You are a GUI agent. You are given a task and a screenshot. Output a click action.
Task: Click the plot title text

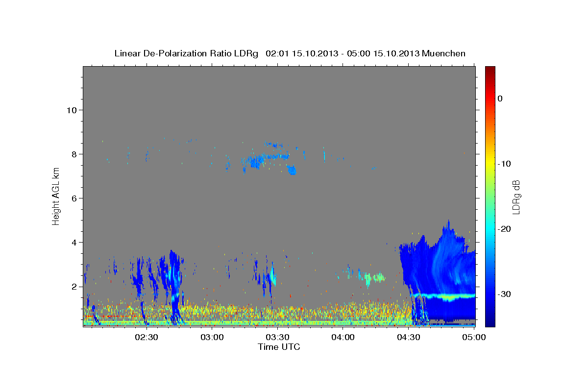(290, 53)
